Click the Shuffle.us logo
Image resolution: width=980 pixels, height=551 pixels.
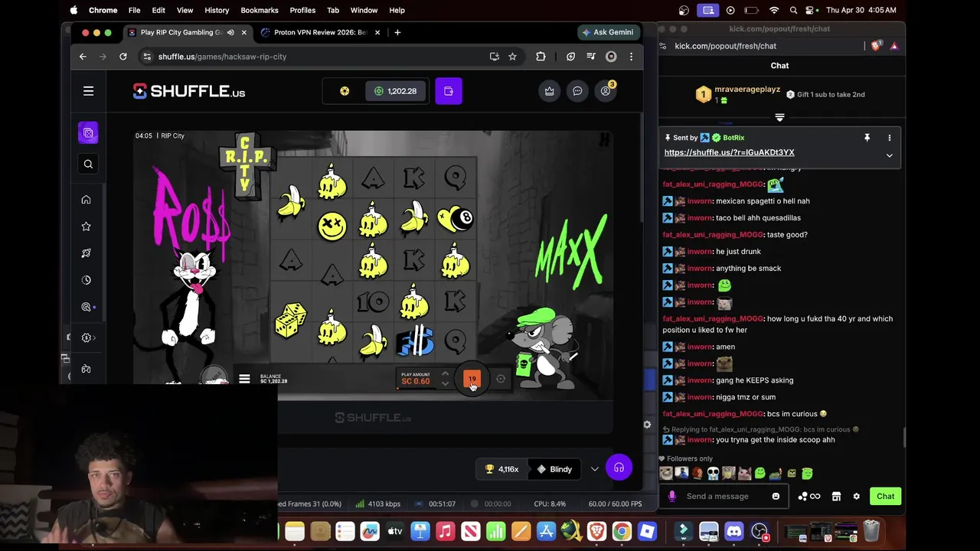[x=189, y=91]
